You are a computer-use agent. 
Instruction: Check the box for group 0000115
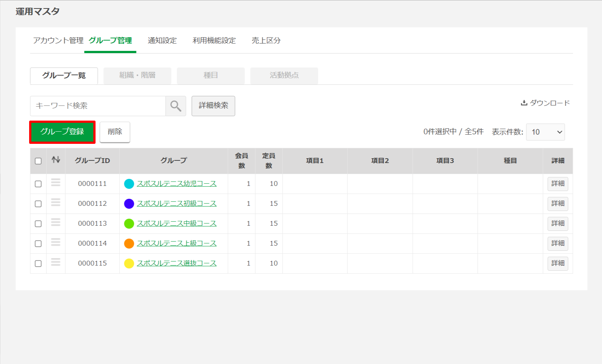pyautogui.click(x=38, y=264)
